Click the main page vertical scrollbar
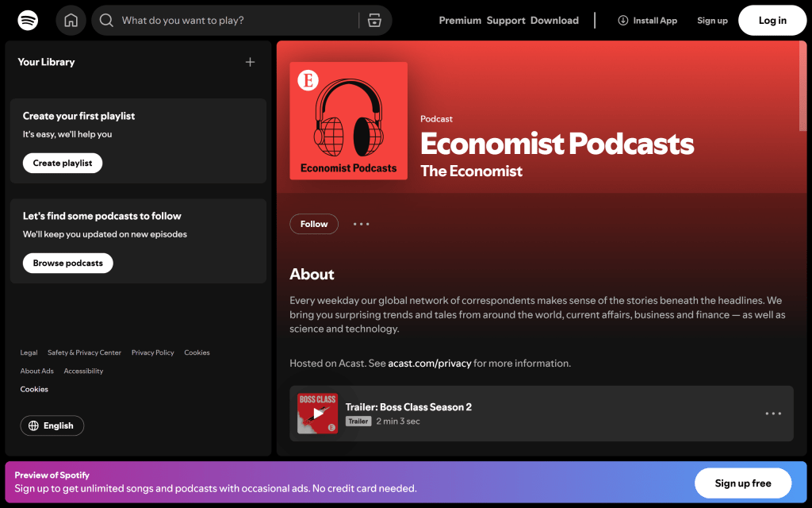The height and width of the screenshot is (508, 812). click(802, 87)
